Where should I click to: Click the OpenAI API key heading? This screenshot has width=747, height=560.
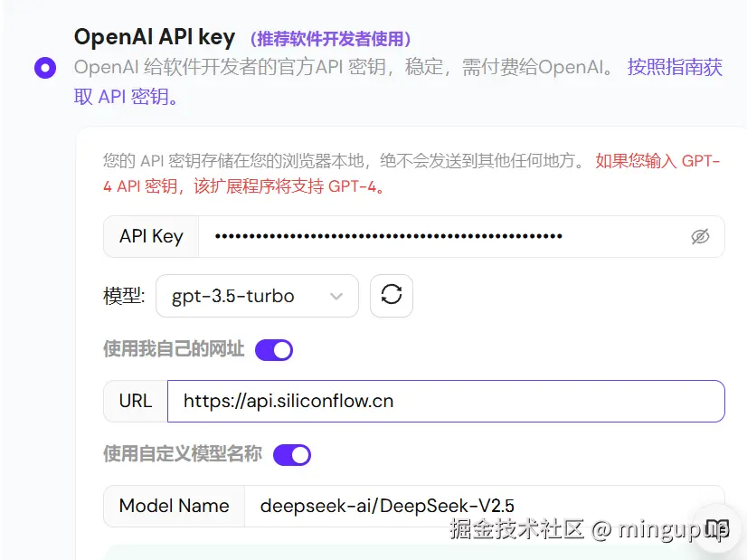155,37
